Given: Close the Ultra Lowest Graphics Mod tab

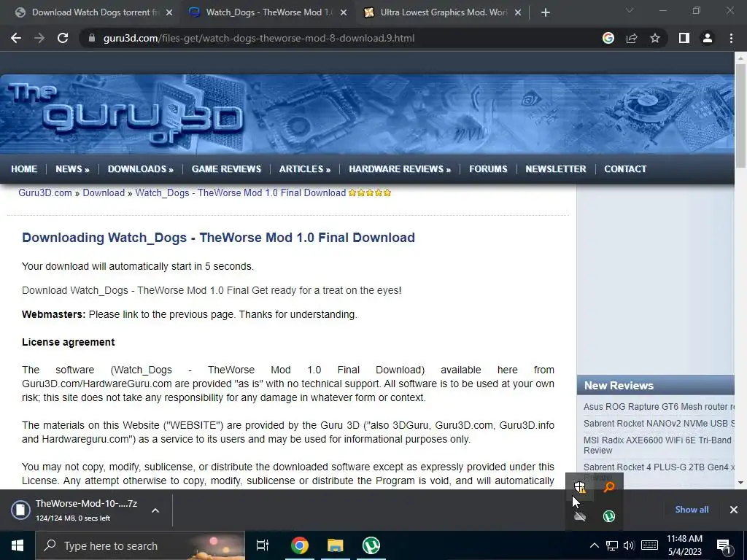Looking at the screenshot, I should (x=518, y=12).
